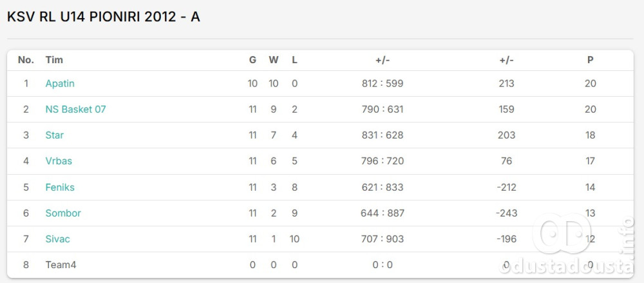Open the Vrbas team page
The image size is (644, 283).
tap(59, 161)
